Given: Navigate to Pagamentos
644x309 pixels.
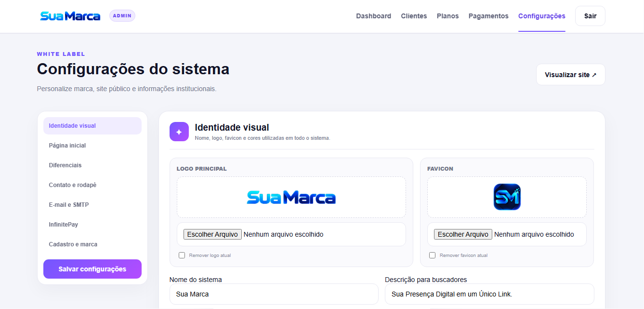Looking at the screenshot, I should pyautogui.click(x=488, y=16).
